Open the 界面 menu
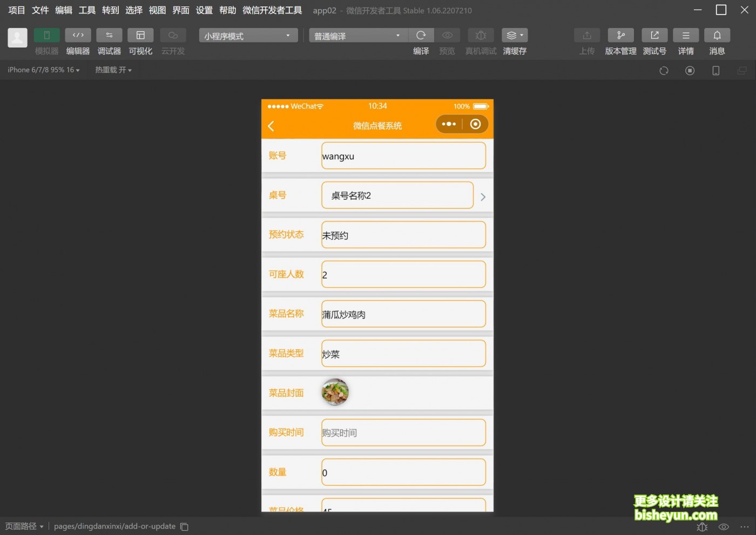 tap(181, 10)
